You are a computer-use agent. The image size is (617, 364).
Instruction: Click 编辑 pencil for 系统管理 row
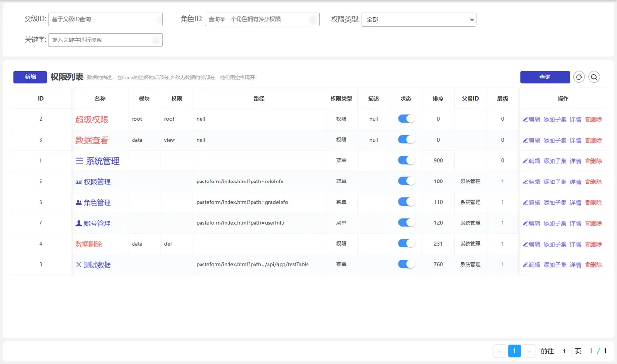[532, 161]
